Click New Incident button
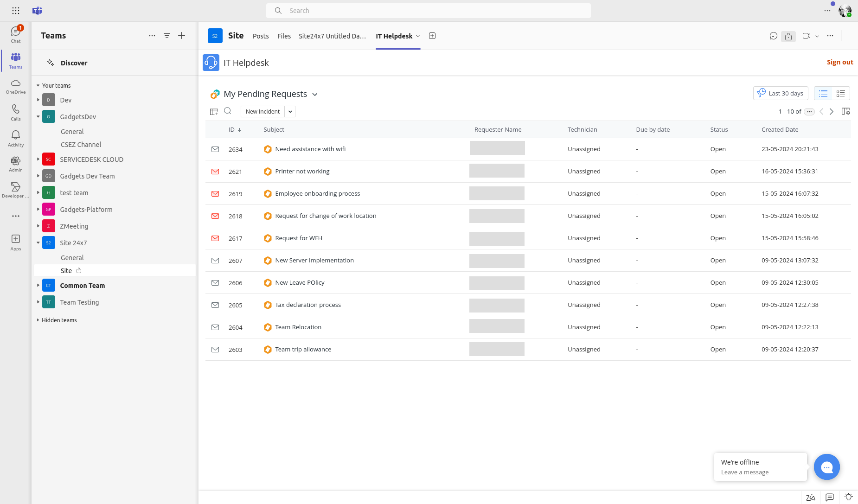 (263, 111)
